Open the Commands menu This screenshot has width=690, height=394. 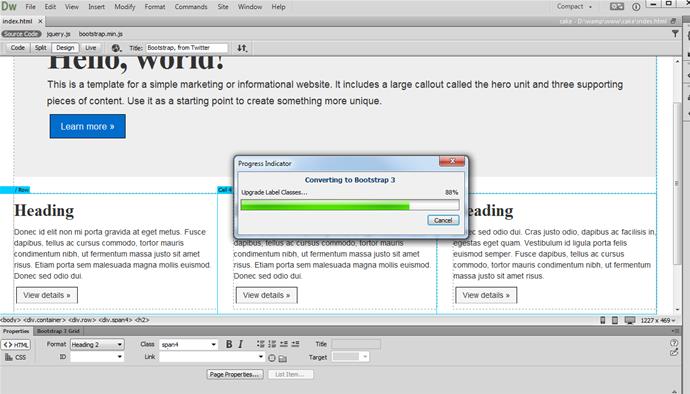point(191,7)
